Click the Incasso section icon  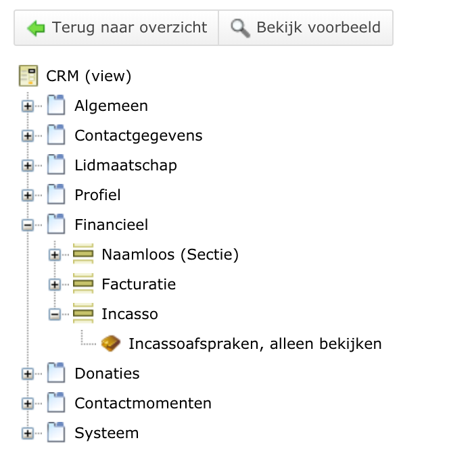tap(83, 313)
